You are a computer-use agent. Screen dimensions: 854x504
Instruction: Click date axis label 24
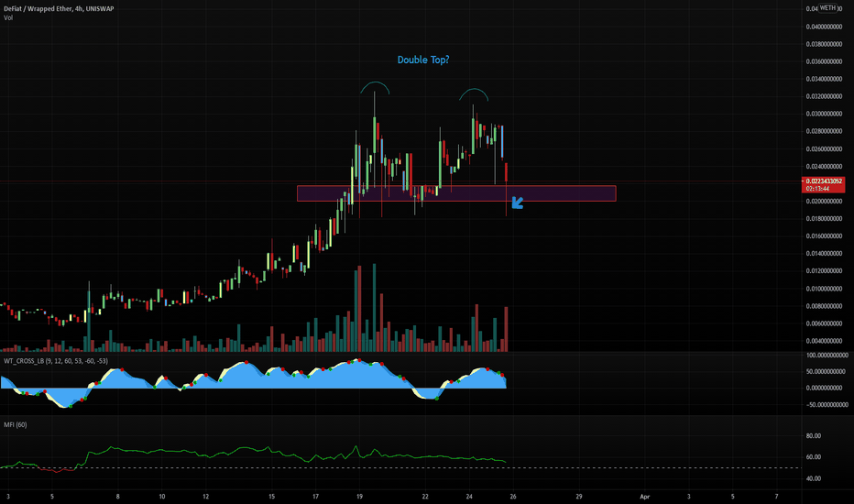(469, 497)
